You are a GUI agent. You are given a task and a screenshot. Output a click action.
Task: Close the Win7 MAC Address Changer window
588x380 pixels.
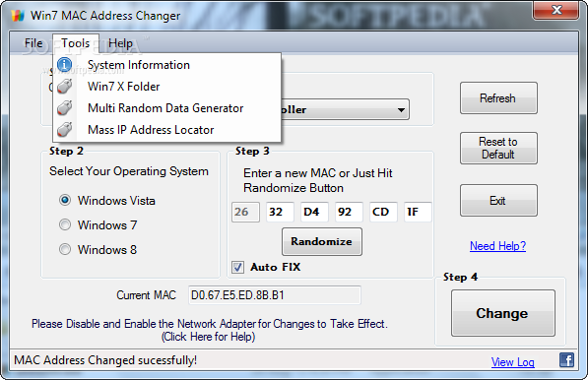556,10
